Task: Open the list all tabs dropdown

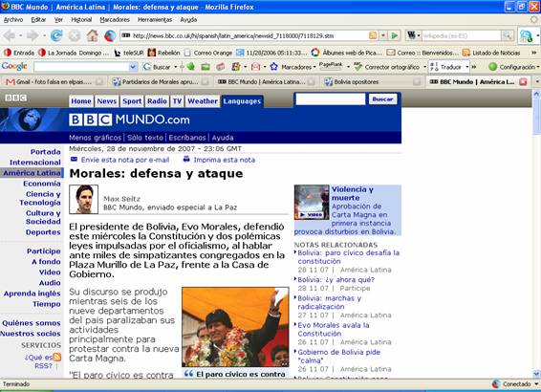Action: 537,82
